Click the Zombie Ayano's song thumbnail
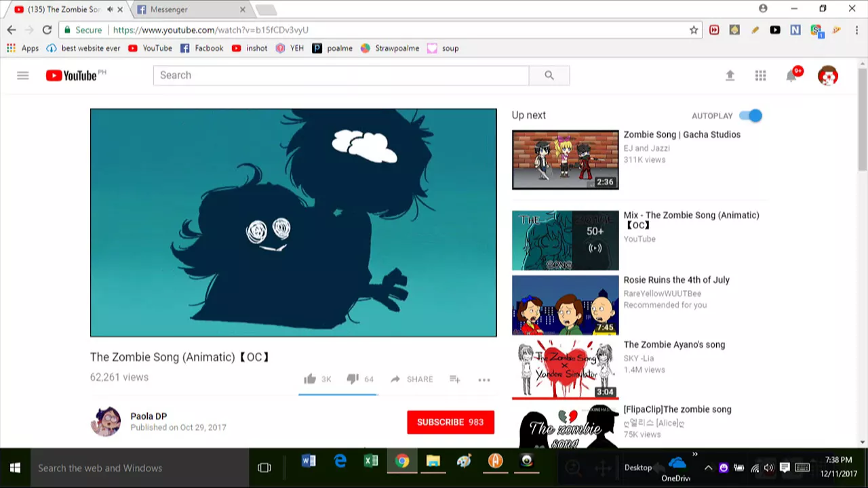 click(566, 370)
